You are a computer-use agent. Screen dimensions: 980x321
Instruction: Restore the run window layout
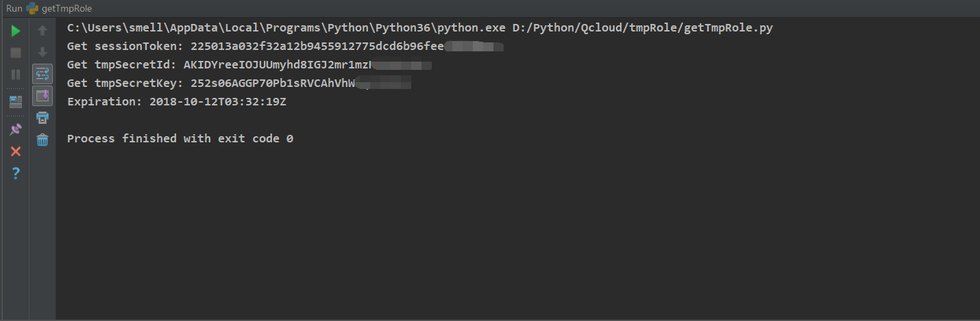tap(16, 102)
